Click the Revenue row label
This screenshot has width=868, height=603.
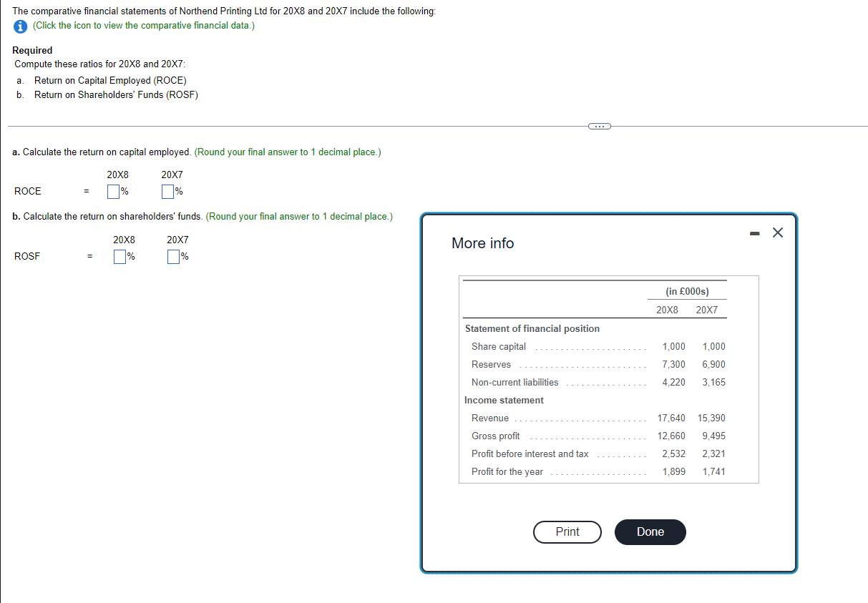(490, 418)
